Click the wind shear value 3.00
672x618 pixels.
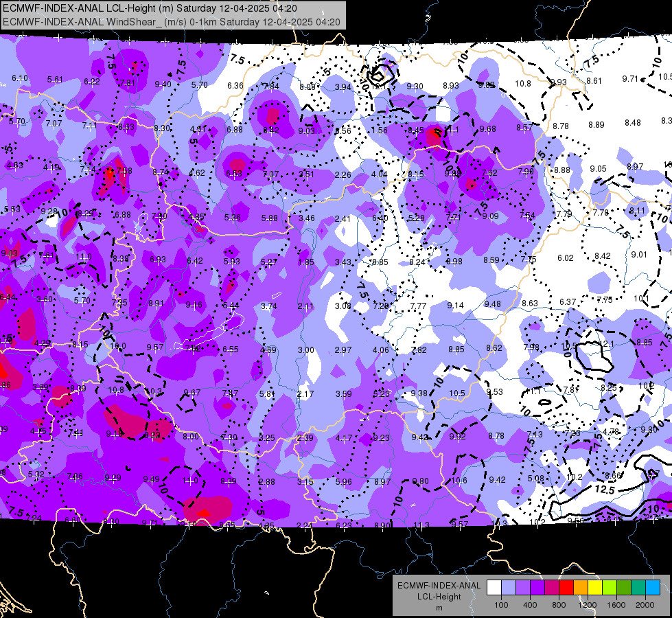306,350
